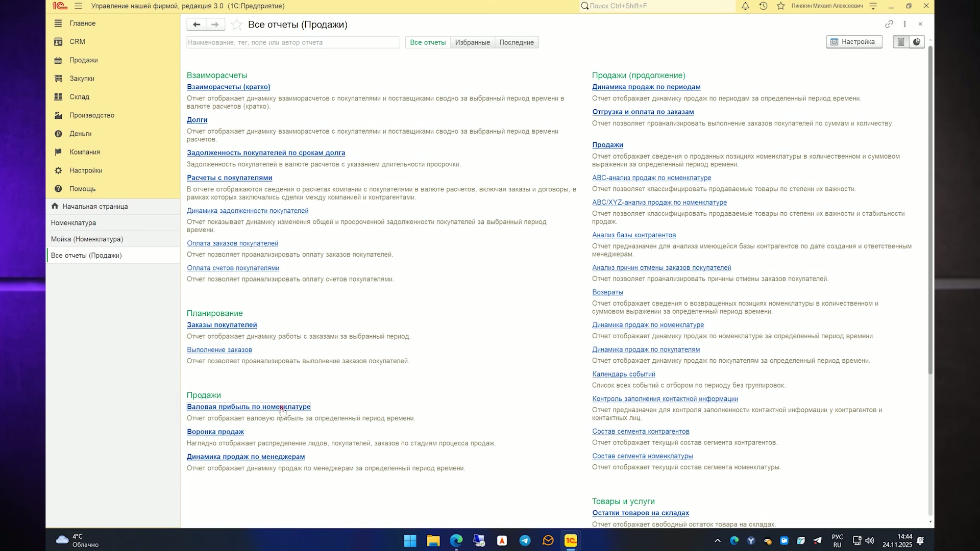Click the Настройка button
The image size is (980, 551).
point(854,42)
